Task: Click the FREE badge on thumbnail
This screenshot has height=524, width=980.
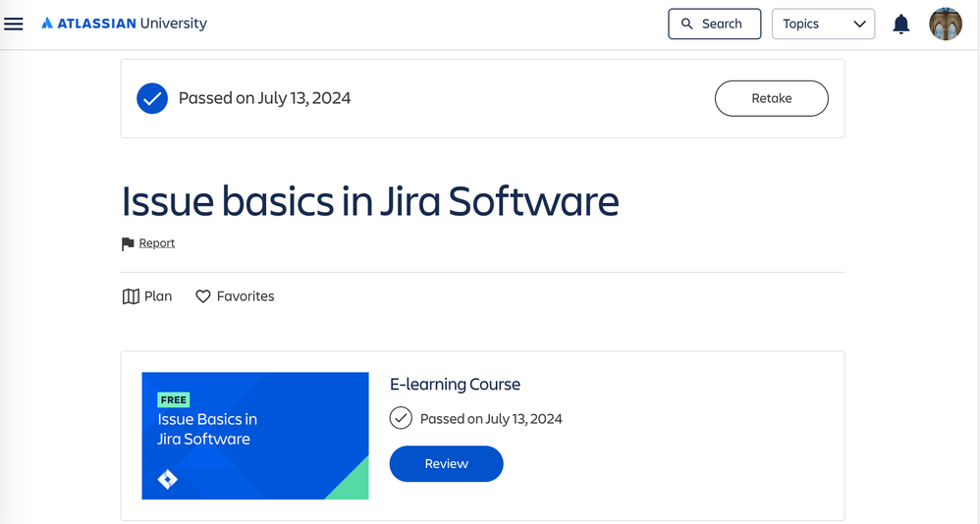Action: tap(174, 399)
